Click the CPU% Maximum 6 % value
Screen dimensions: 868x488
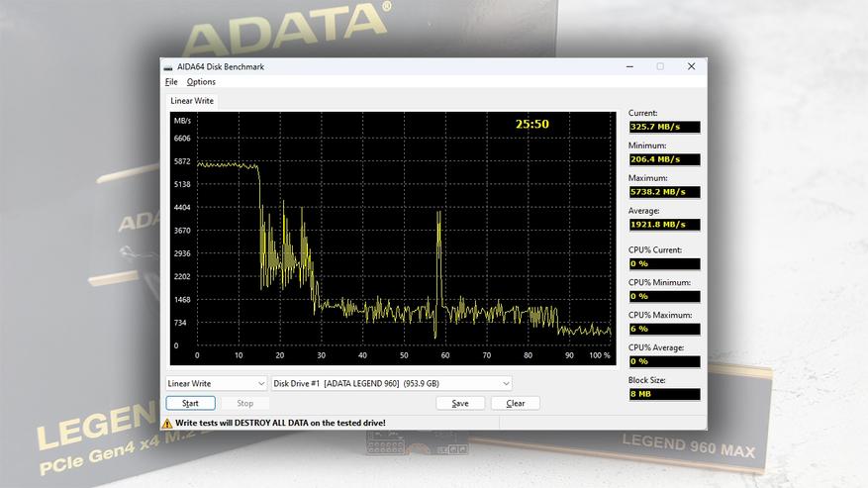[664, 329]
